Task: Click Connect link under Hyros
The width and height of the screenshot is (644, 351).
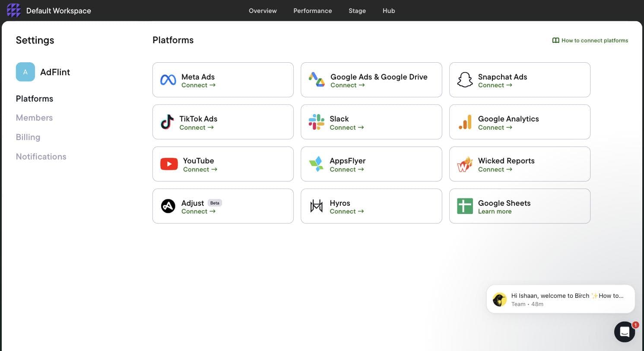Action: (x=346, y=211)
